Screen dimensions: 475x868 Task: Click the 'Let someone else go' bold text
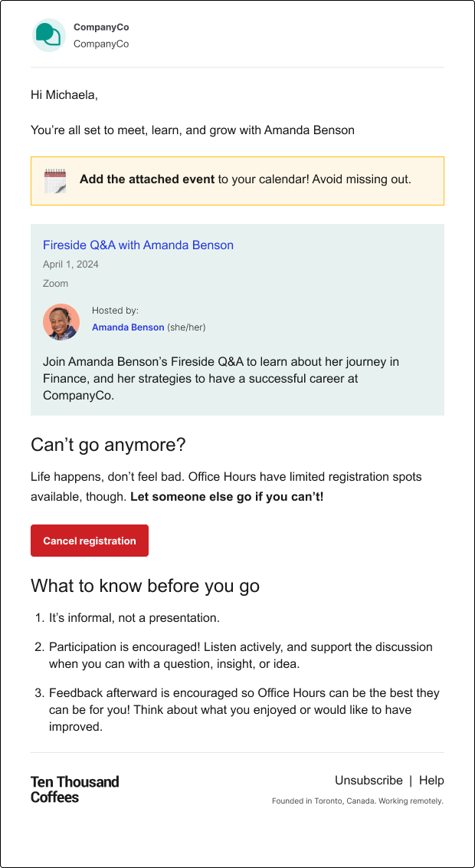227,497
